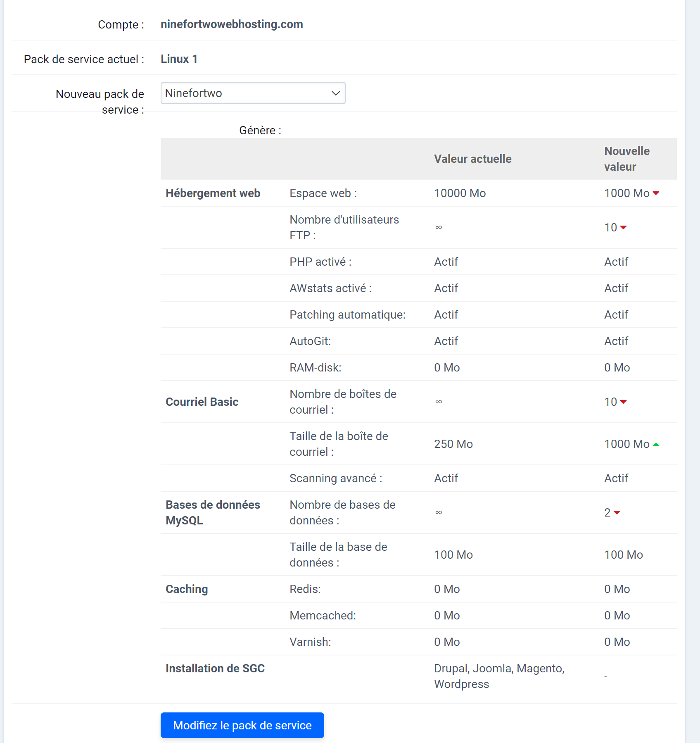Click the Valeur actuelle column header
The image size is (700, 743).
point(472,159)
